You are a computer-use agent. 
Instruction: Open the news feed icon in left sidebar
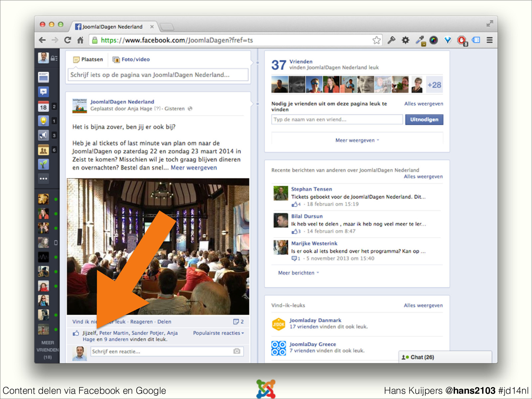[x=43, y=77]
